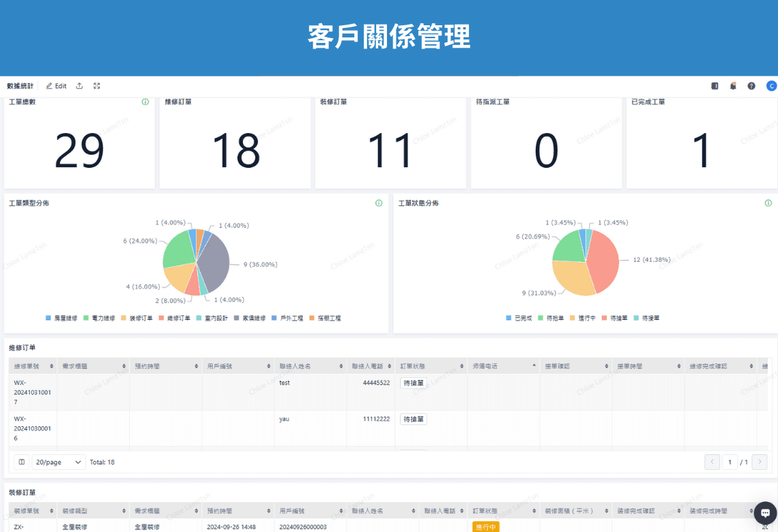Click the page number input showing 1
Viewport: 778px width, 532px height.
tap(730, 462)
